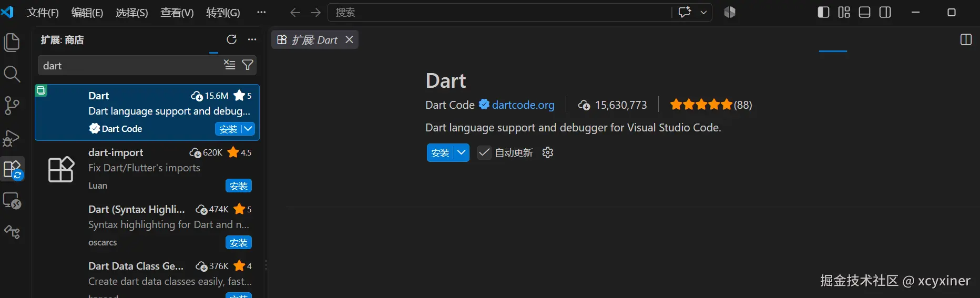Open dartcode.org publisher link
The width and height of the screenshot is (980, 298).
coord(523,105)
